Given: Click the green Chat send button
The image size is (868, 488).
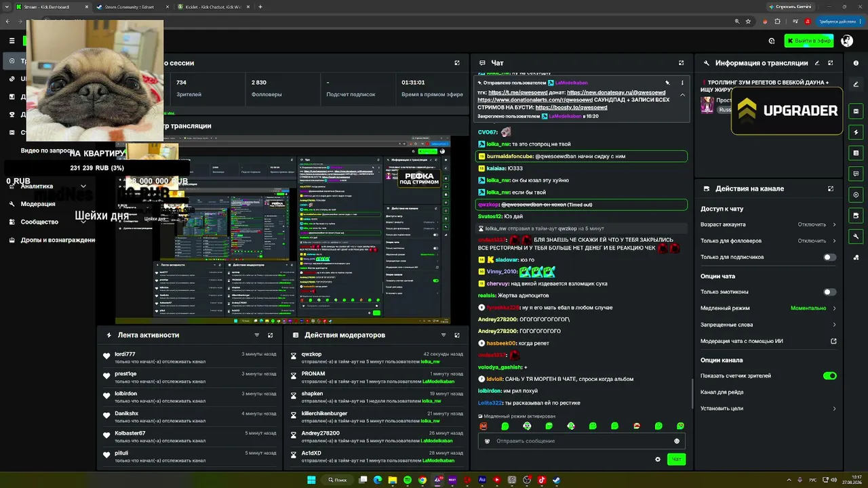Looking at the screenshot, I should (x=676, y=459).
